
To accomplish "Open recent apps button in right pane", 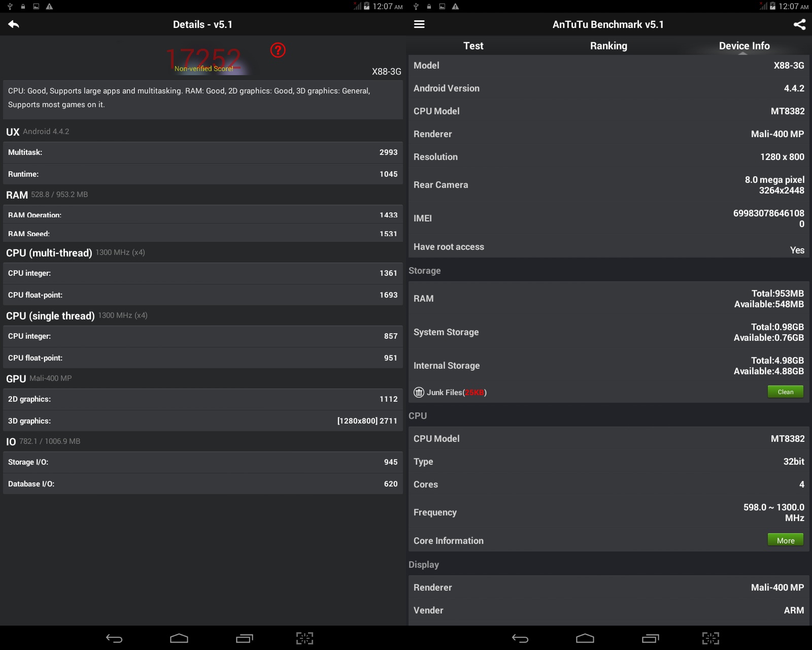I will tap(650, 638).
